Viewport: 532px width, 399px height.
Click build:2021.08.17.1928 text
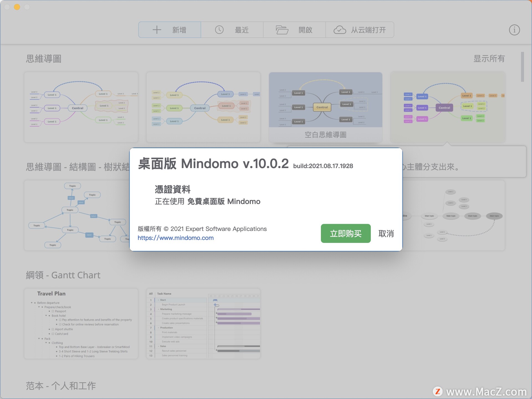point(323,166)
